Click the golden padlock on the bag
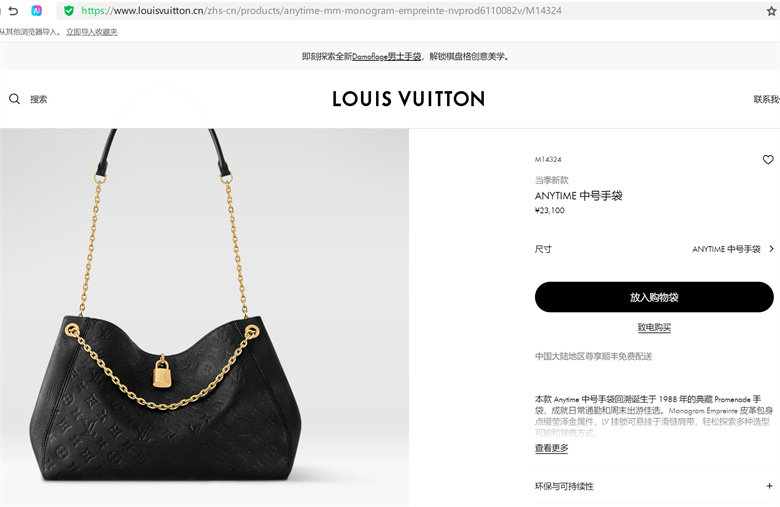780x507 pixels. point(162,371)
